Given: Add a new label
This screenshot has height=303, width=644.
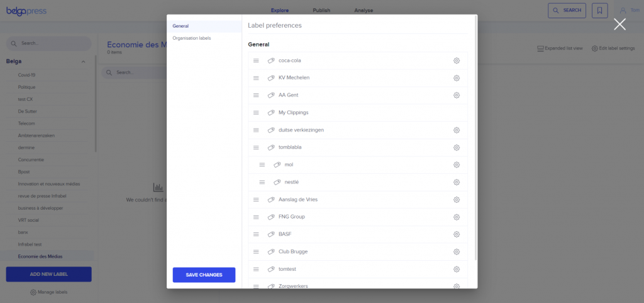Looking at the screenshot, I should click(x=49, y=274).
